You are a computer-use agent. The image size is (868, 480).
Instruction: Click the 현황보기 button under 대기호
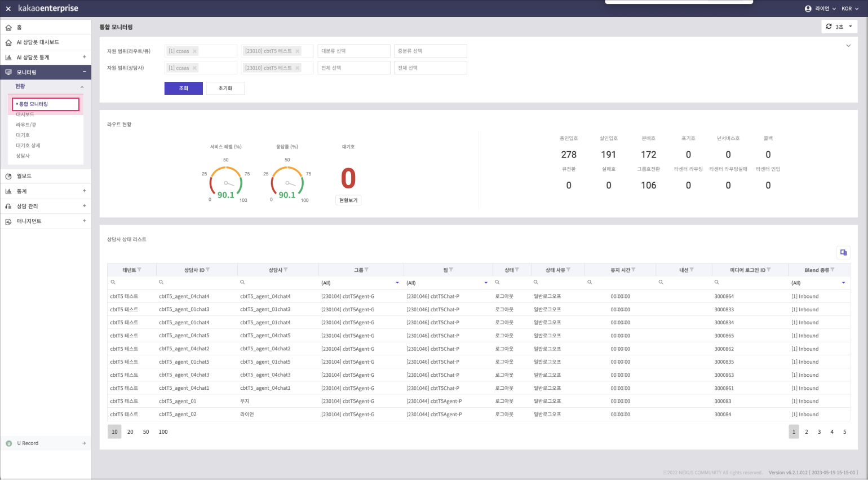point(348,200)
